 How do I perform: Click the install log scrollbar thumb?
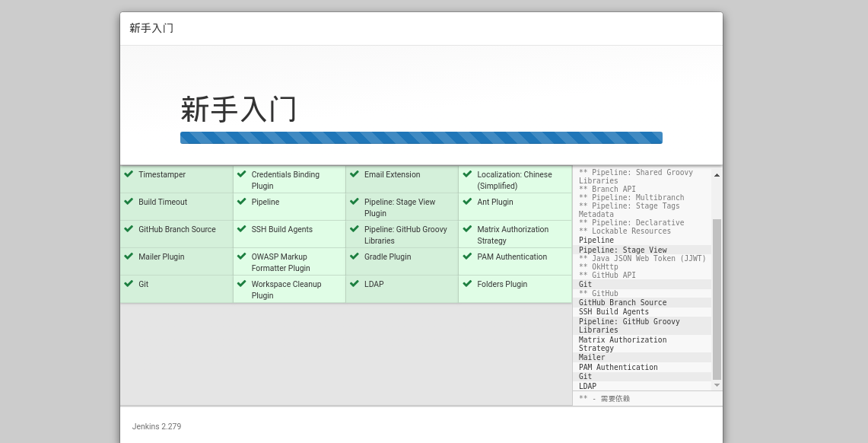(717, 299)
